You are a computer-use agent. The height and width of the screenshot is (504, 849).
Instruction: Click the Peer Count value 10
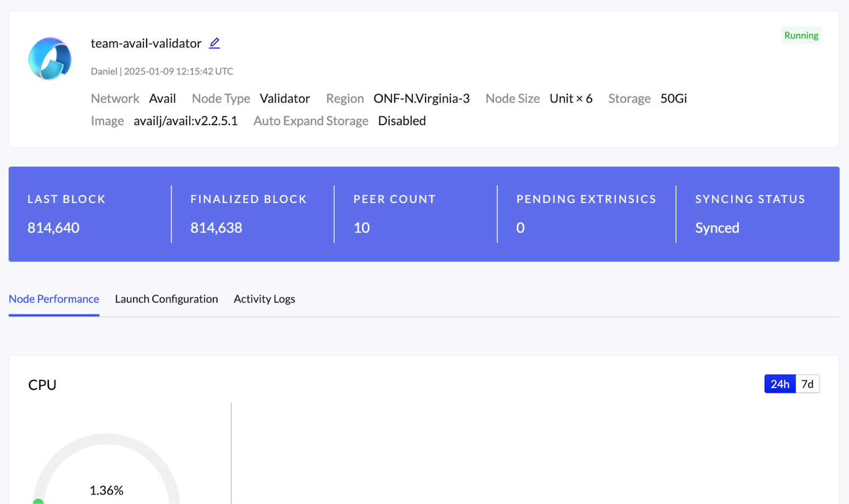click(x=361, y=228)
